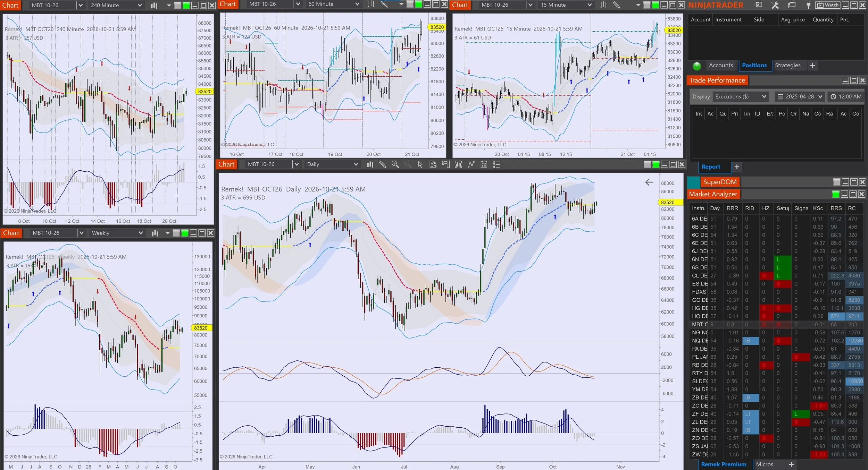Open Properties list icon in Daily chart toolbar

coord(496,164)
